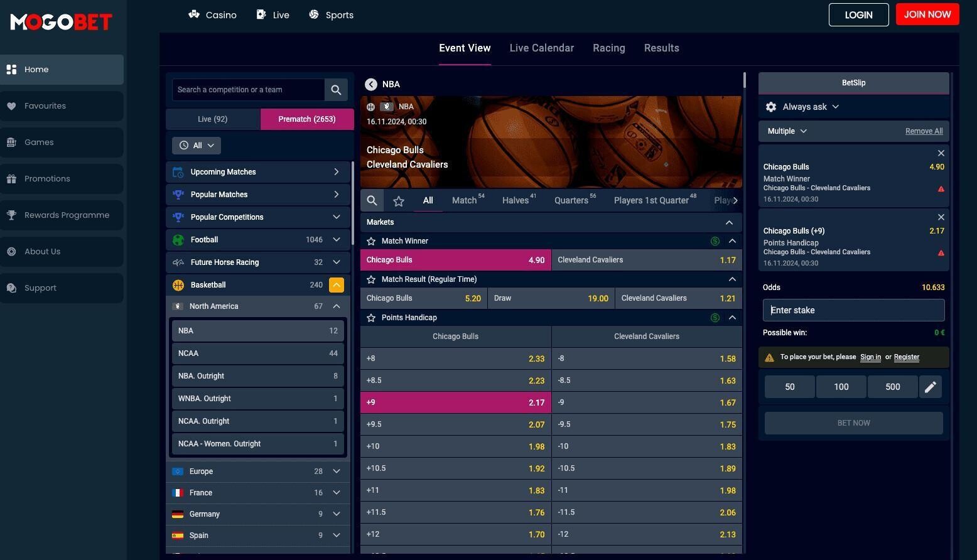Click the Sports icon in top menu
The height and width of the screenshot is (560, 977).
(314, 14)
